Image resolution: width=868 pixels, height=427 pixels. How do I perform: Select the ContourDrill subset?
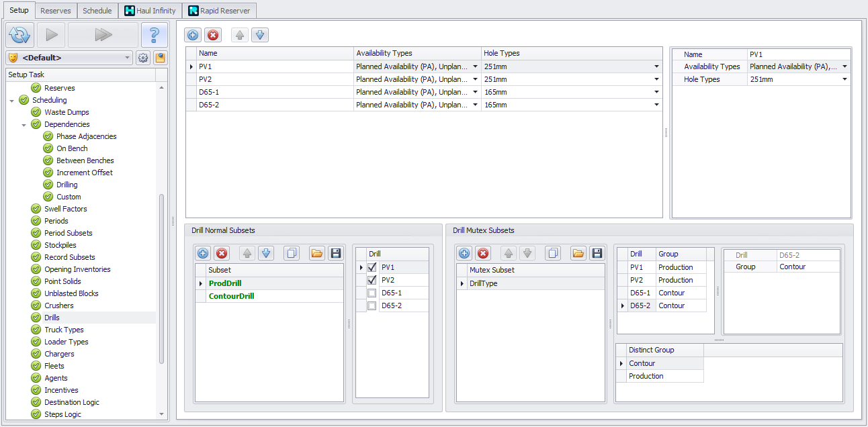pos(231,296)
